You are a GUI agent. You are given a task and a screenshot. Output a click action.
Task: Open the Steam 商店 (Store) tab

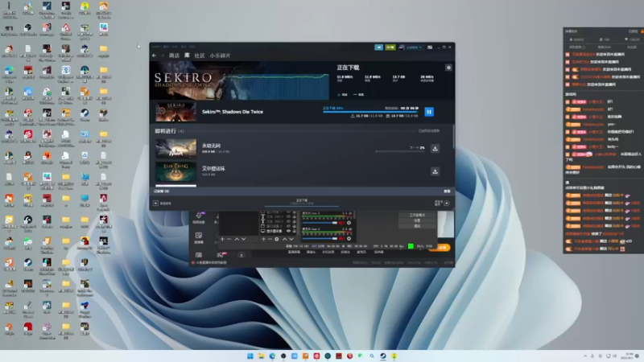tap(174, 56)
